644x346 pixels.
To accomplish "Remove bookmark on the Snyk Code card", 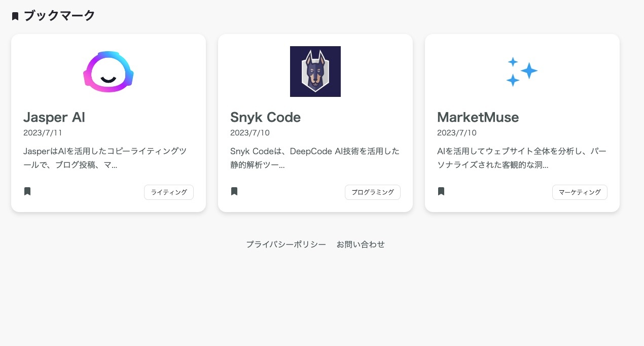I will [x=234, y=191].
